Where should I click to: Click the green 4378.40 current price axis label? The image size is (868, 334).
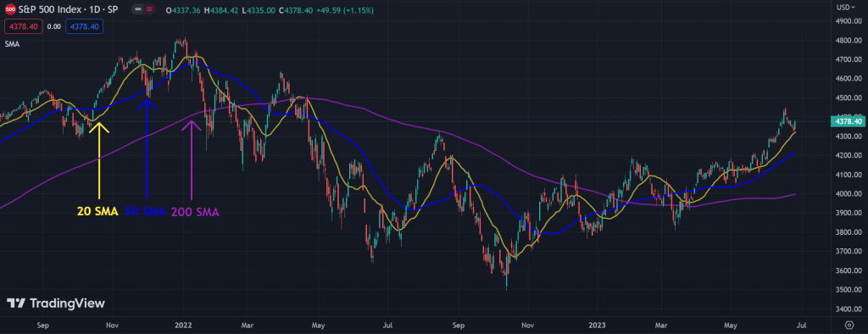pyautogui.click(x=848, y=121)
